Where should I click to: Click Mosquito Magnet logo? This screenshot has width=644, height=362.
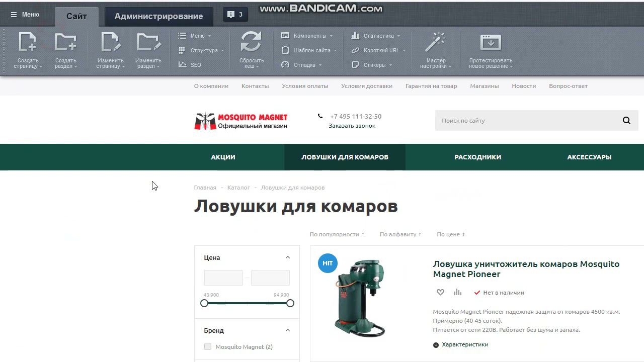(241, 121)
